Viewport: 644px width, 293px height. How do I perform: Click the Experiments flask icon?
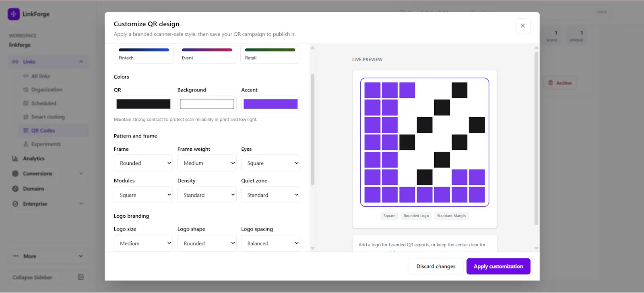pyautogui.click(x=26, y=144)
